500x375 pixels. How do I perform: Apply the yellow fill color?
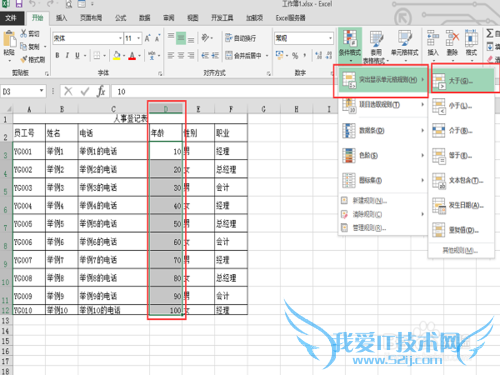point(117,55)
